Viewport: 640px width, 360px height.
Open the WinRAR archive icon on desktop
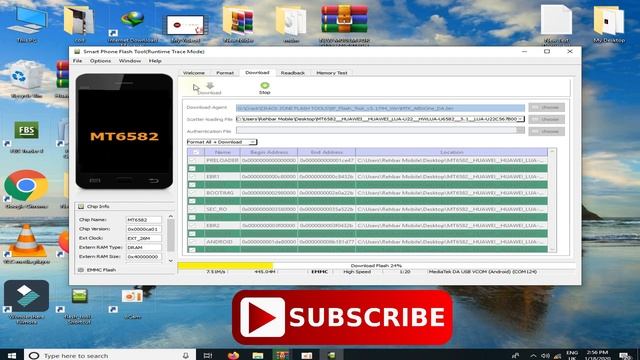pos(344,18)
